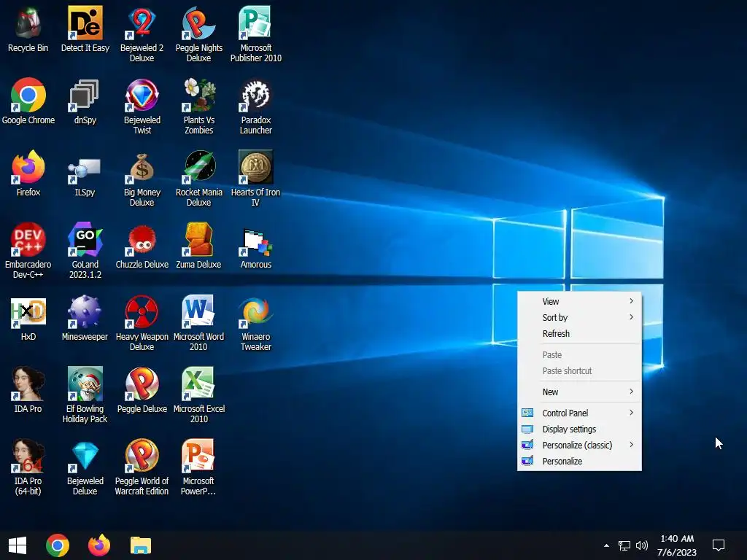Launch Elf Bowling Holiday Pack icon
Screen dimensions: 747x560
85,395
